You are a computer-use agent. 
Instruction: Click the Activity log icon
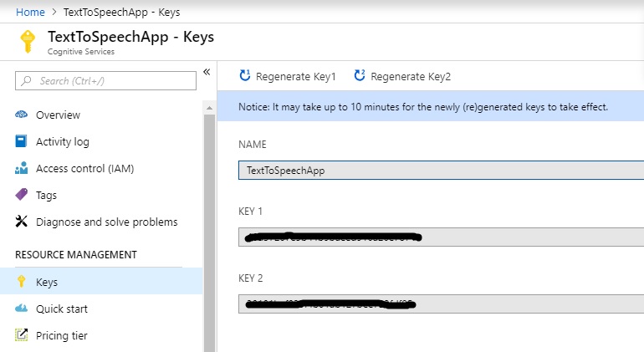(22, 141)
